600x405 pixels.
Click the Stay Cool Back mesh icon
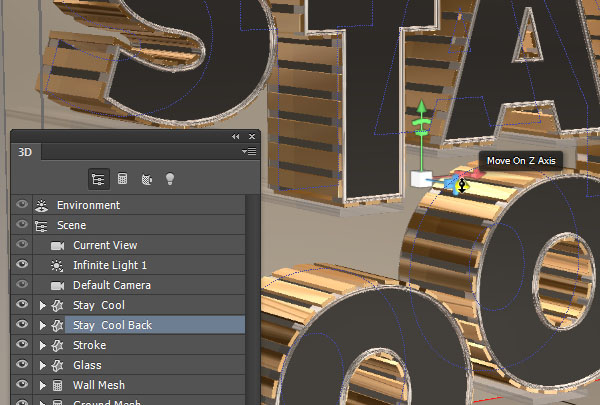click(57, 325)
